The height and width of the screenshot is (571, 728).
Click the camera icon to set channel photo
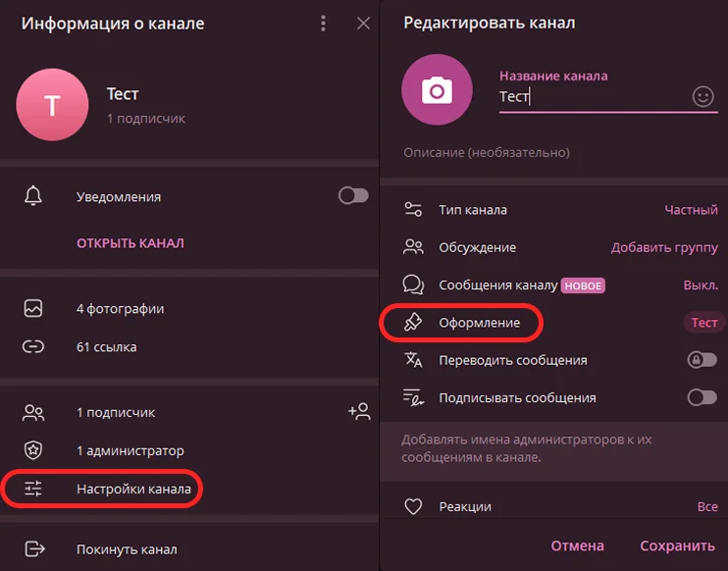point(437,91)
